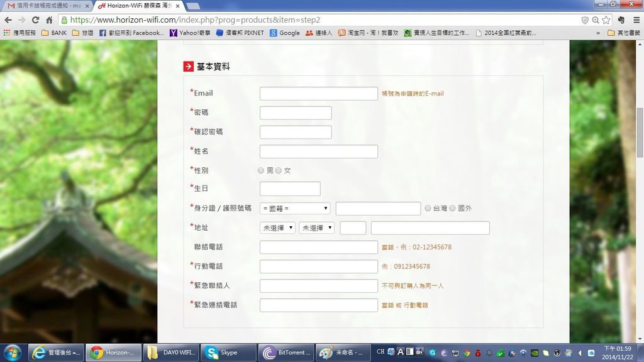Click the browser refresh icon
Viewport: 644px width, 362px height.
point(36,19)
